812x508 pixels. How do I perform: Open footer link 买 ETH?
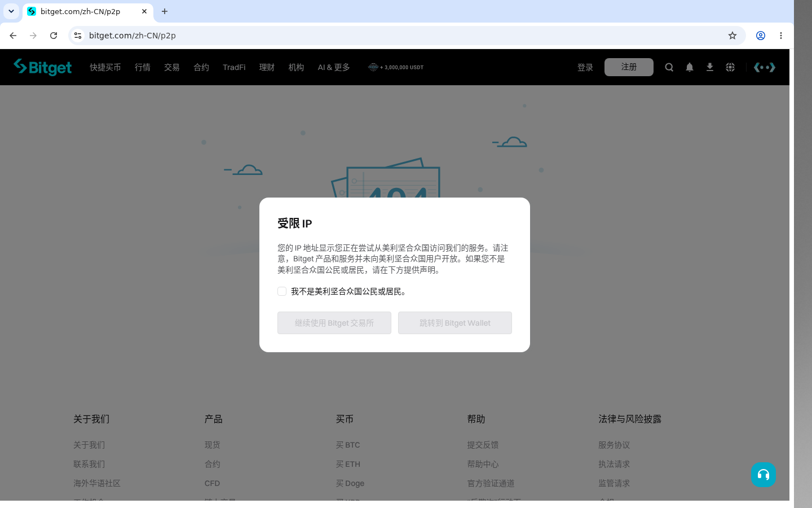(x=348, y=464)
